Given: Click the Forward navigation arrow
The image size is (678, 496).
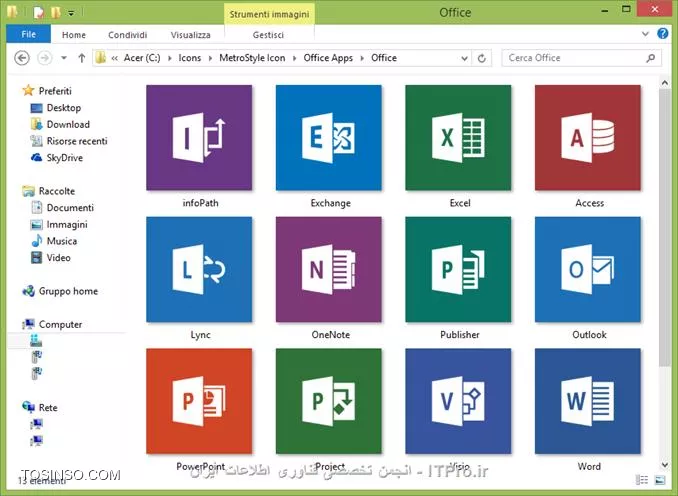Looking at the screenshot, I should [45, 58].
